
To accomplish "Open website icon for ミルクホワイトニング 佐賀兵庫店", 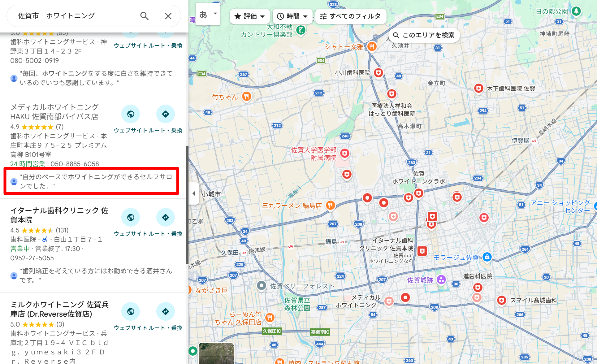I will tap(131, 311).
